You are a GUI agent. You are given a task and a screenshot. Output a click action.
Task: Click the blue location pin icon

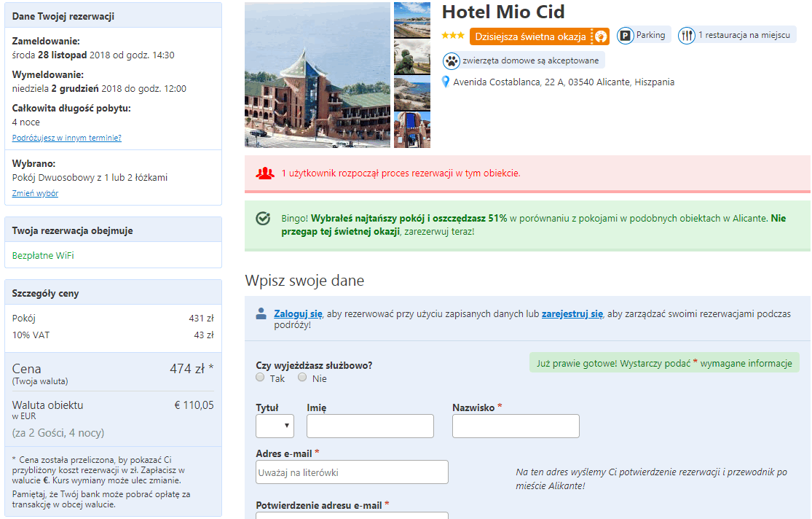pos(445,82)
